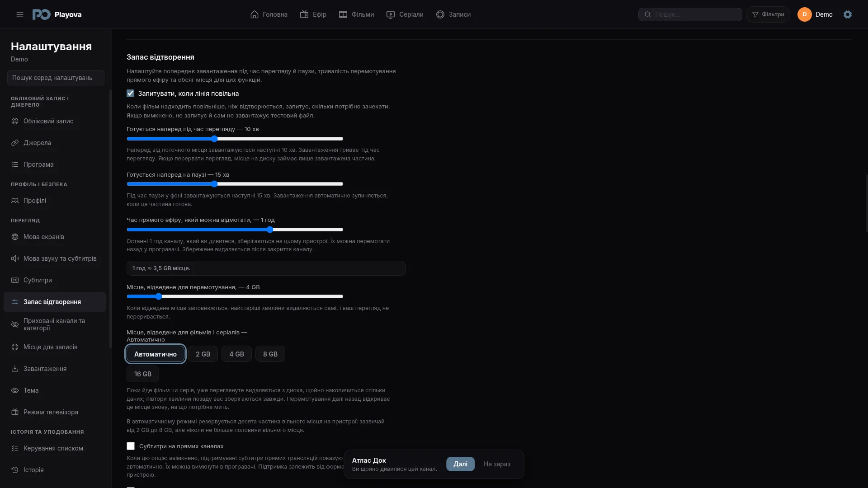Dismiss the popup with Не зараз
Viewport: 868px width, 488px height.
497,464
